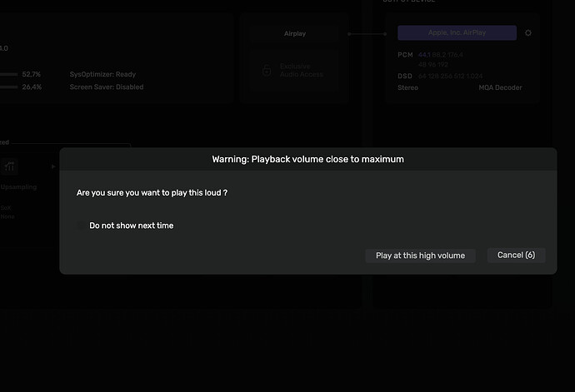Click the Upsampling chart icon
The width and height of the screenshot is (575, 392).
[x=9, y=166]
